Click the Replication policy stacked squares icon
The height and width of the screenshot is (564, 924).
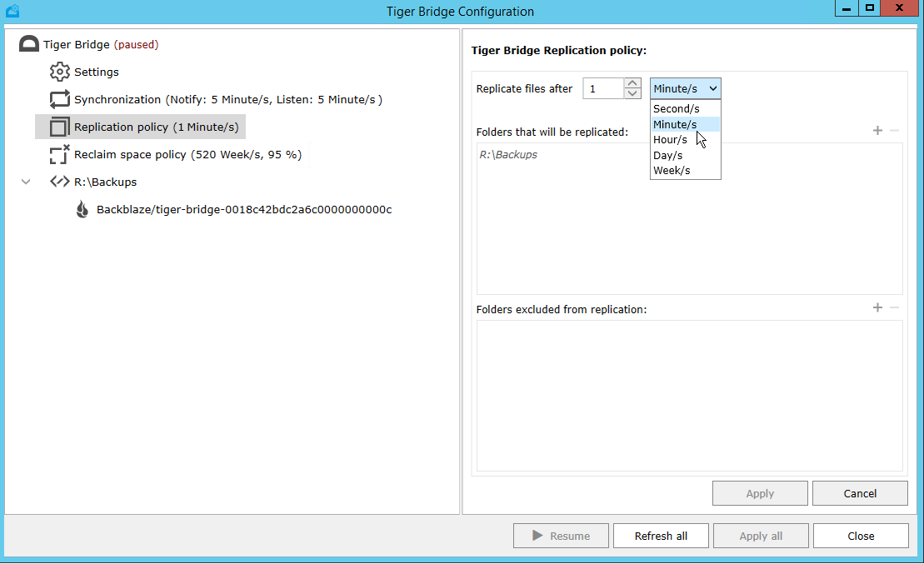(x=59, y=127)
